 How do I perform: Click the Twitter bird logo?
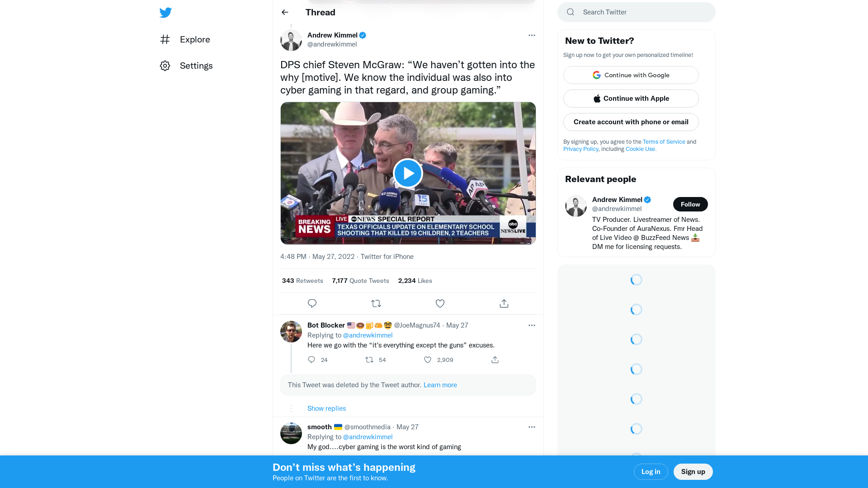click(165, 12)
